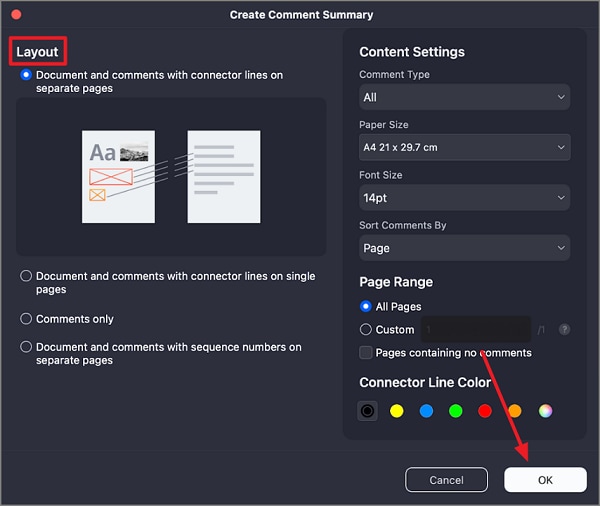The image size is (600, 506).
Task: Click the help question mark icon
Action: pos(565,329)
